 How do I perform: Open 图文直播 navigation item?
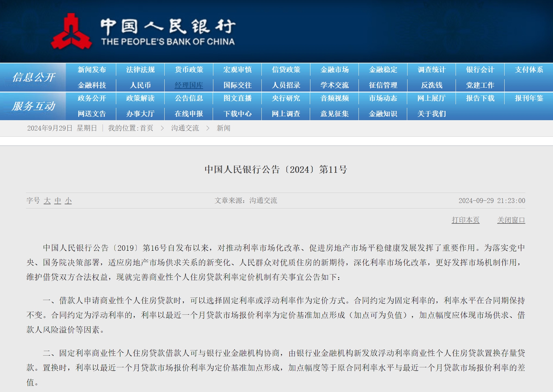pos(237,98)
